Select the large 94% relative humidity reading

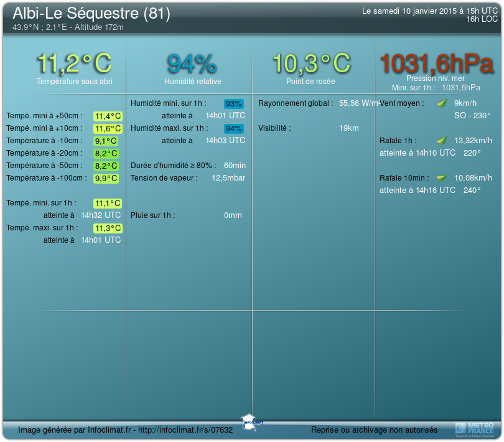point(192,63)
